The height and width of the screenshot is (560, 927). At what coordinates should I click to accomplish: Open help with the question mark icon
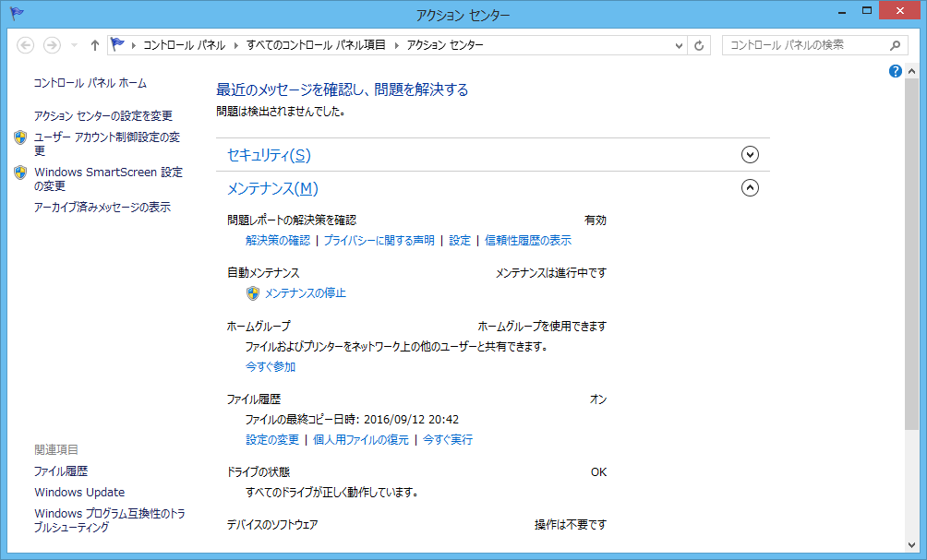click(x=895, y=71)
